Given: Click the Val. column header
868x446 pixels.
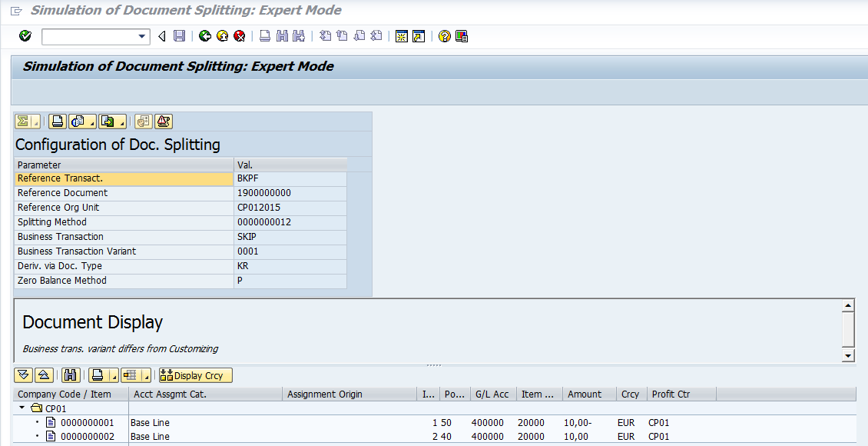Looking at the screenshot, I should point(290,165).
